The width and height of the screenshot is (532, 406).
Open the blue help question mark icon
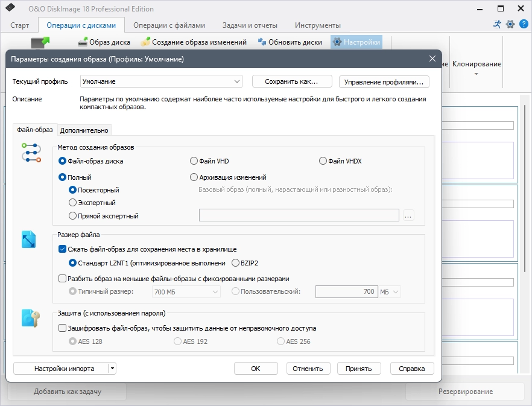pyautogui.click(x=524, y=24)
